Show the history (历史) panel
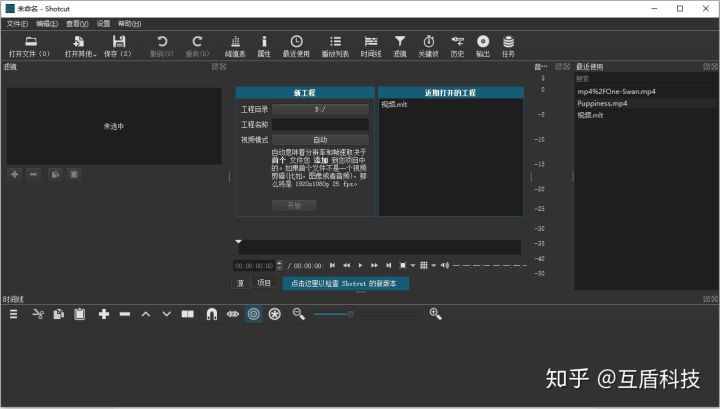 [457, 46]
